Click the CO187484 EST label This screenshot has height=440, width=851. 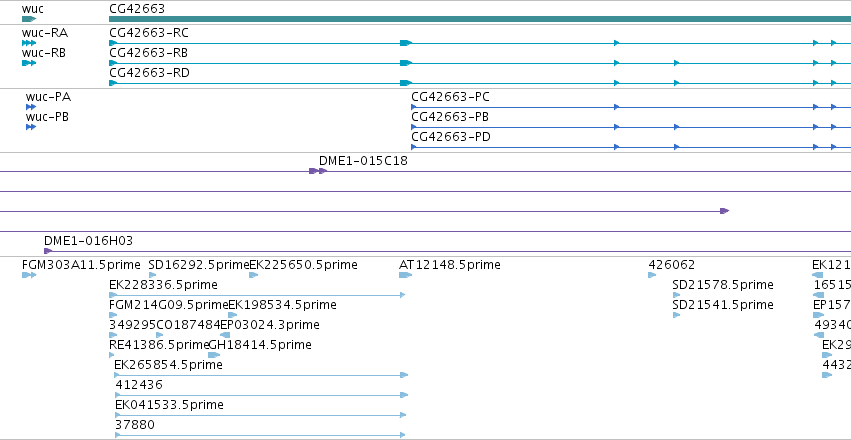188,325
